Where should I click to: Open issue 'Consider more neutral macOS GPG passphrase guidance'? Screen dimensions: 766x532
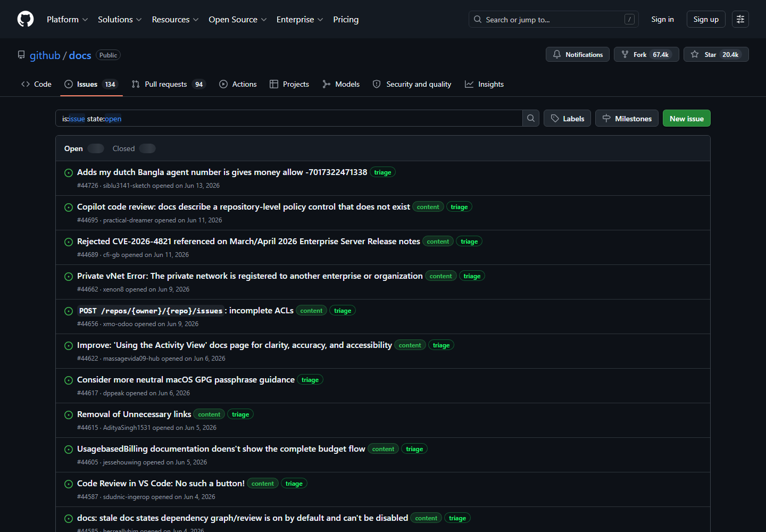coord(186,379)
